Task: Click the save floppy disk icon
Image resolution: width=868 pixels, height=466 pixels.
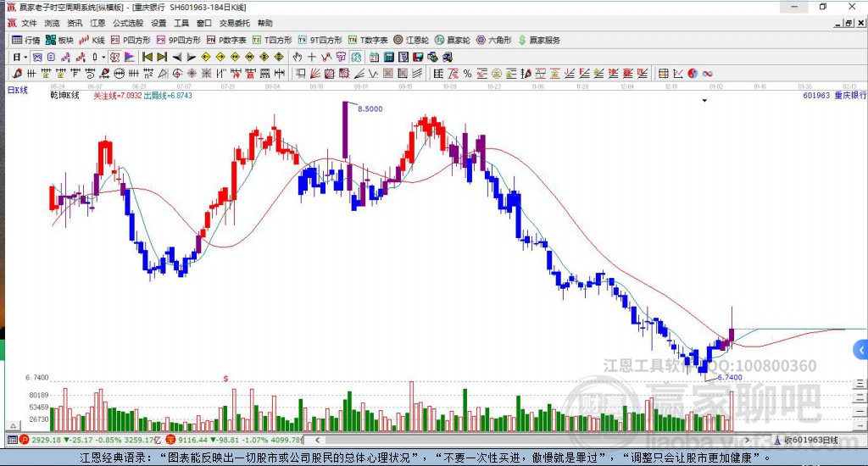Action: (418, 57)
